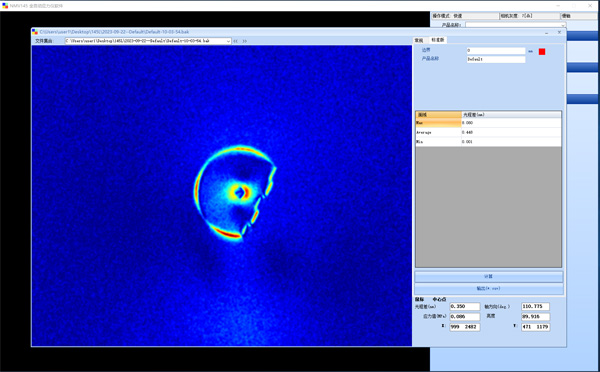Select the Max row in the results table
600x372 pixels.
(488, 123)
